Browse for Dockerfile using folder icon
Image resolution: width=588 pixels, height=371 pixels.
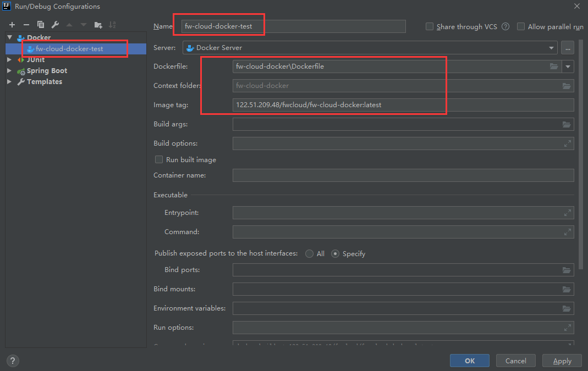tap(554, 67)
